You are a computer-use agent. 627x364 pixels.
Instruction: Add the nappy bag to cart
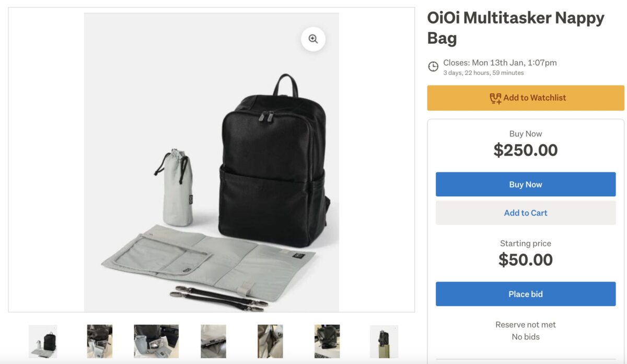(x=526, y=213)
